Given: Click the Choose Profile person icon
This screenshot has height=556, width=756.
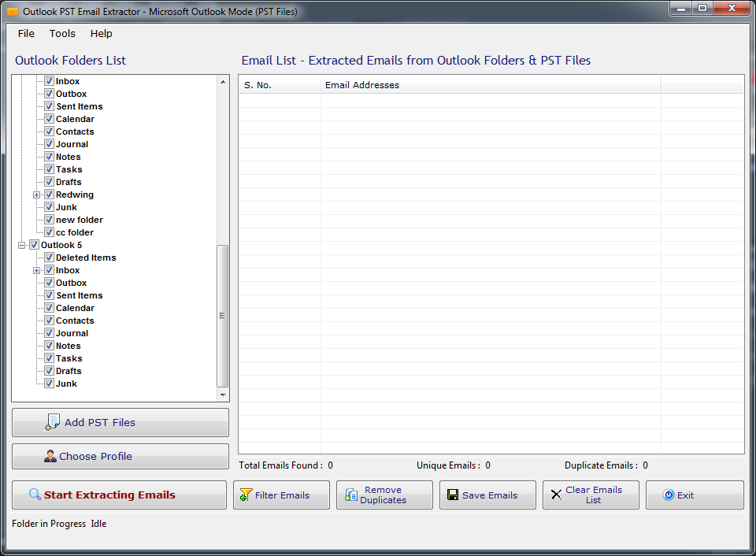Looking at the screenshot, I should tap(50, 456).
